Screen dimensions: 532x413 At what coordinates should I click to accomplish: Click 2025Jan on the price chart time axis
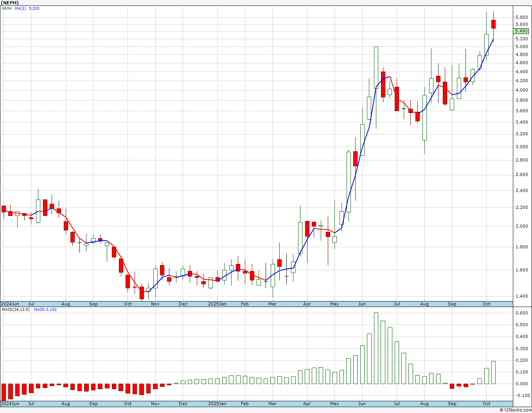[x=217, y=304]
